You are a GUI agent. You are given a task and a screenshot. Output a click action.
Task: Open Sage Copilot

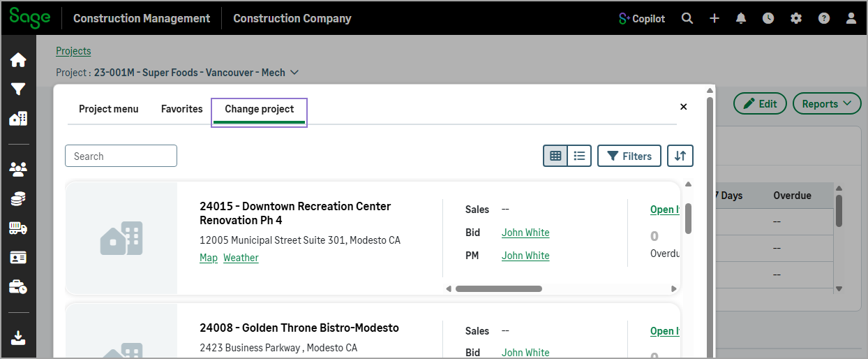(642, 19)
